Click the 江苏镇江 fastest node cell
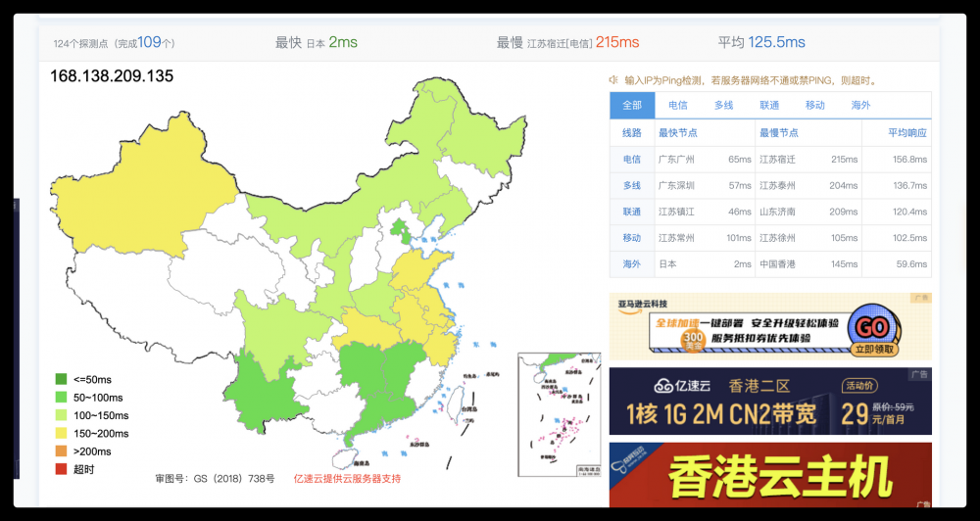Image resolution: width=980 pixels, height=521 pixels. (676, 212)
